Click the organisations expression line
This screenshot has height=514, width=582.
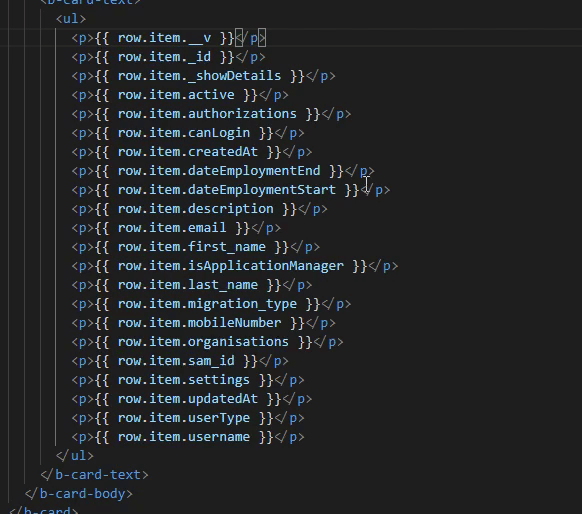207,341
